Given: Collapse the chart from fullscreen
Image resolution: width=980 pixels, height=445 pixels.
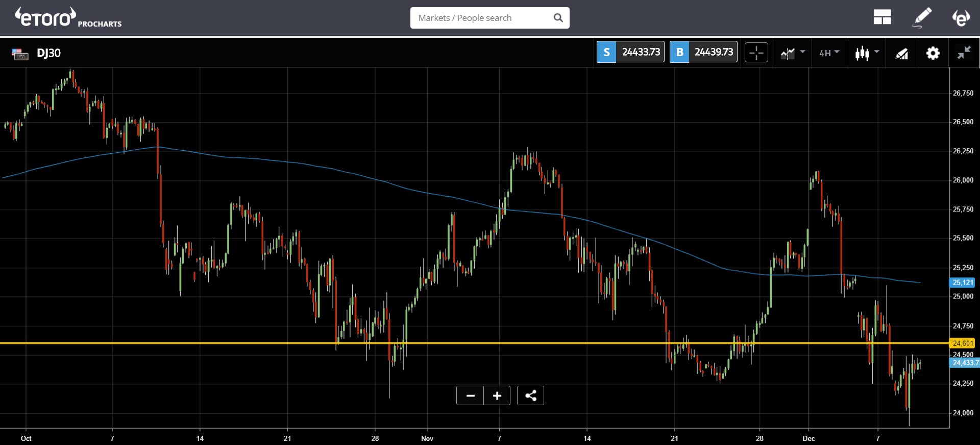Looking at the screenshot, I should (x=964, y=53).
